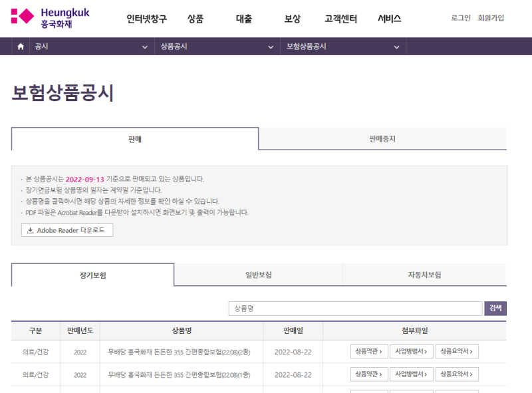This screenshot has width=532, height=393.
Task: Click 의료/건강 cell in the 2종 row
Action: pos(36,352)
